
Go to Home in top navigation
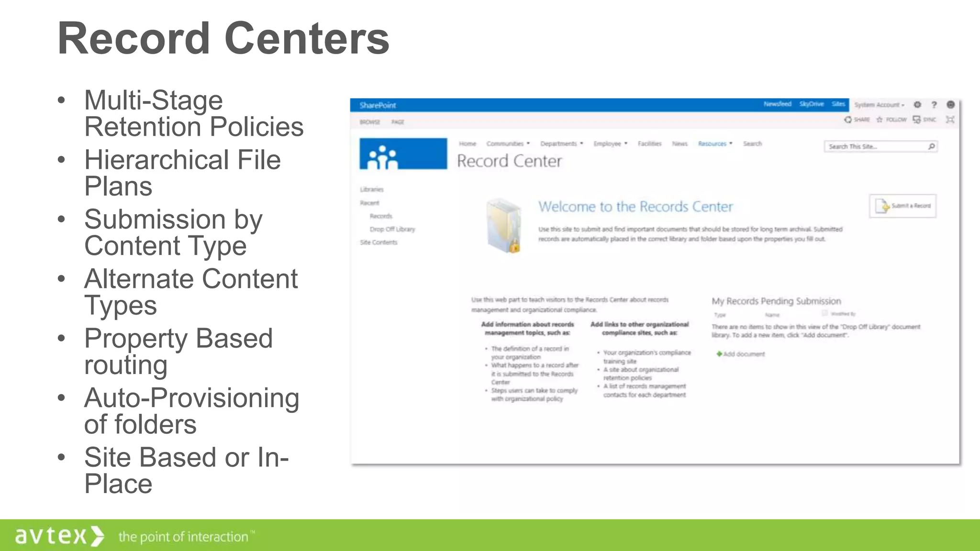click(x=468, y=143)
